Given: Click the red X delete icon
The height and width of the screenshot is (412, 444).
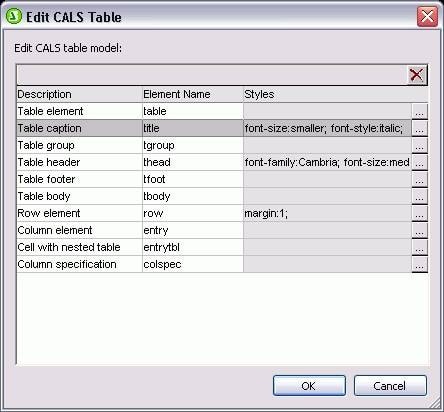Looking at the screenshot, I should click(x=417, y=75).
